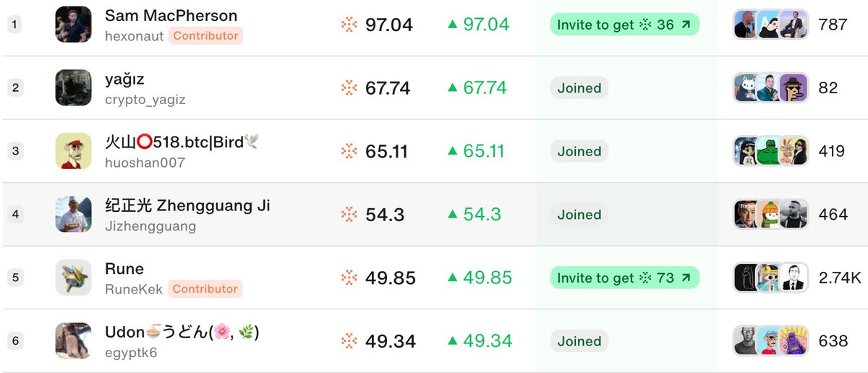Open Udon's profile avatar
The image size is (868, 373).
coord(73,340)
